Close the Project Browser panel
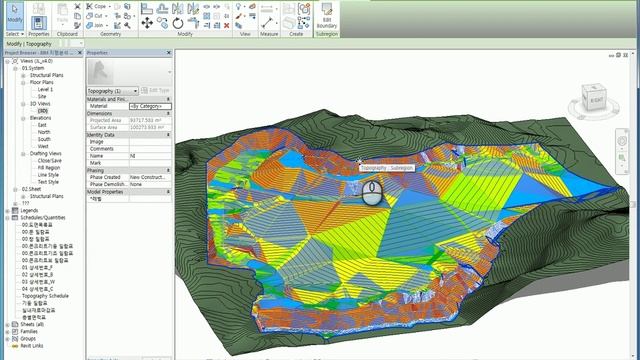Screen dimensions: 640x360 pyautogui.click(x=80, y=53)
